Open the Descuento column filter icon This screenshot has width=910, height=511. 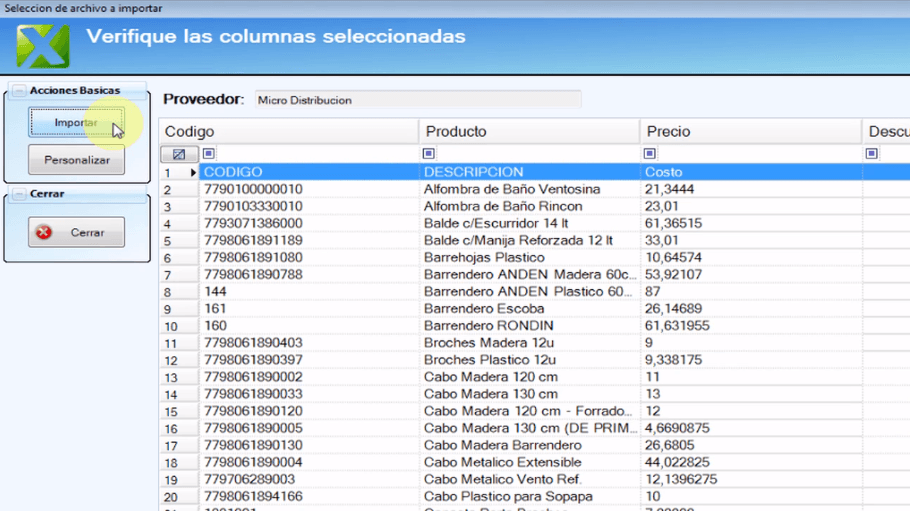(872, 154)
